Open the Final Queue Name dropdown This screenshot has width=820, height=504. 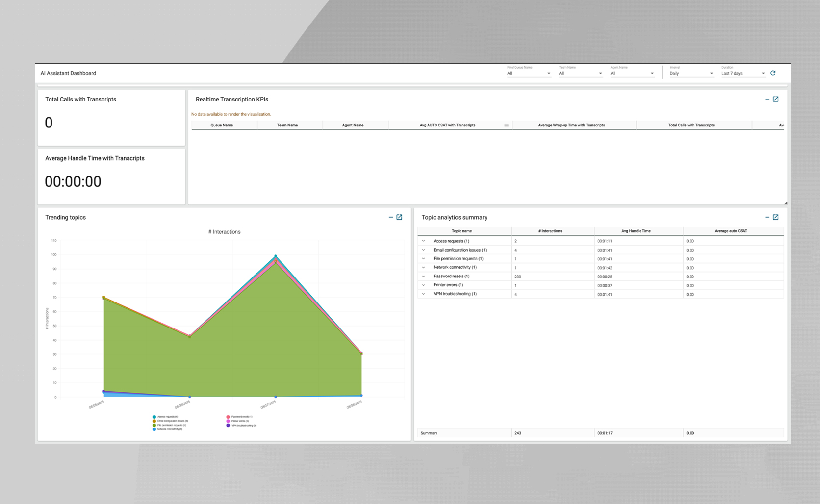pos(529,74)
